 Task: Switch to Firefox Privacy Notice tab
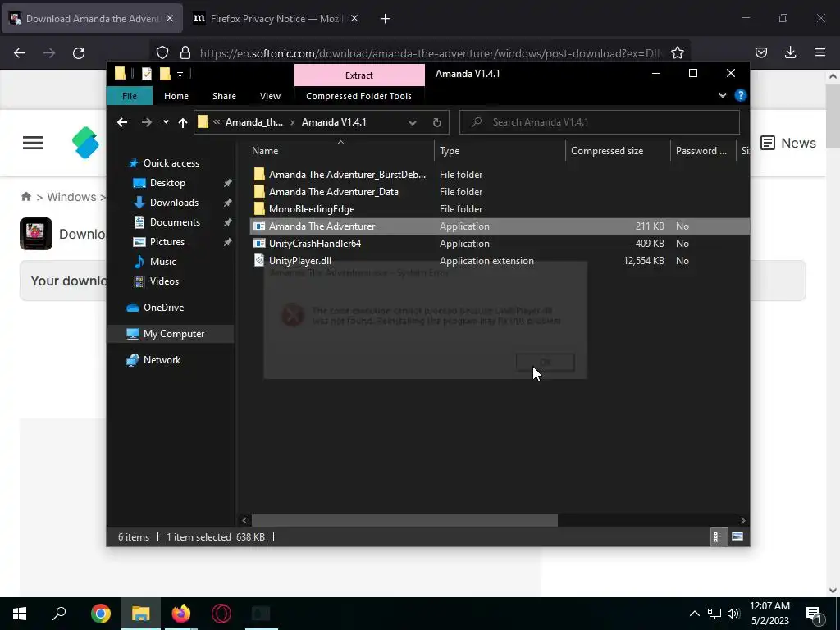click(x=276, y=19)
